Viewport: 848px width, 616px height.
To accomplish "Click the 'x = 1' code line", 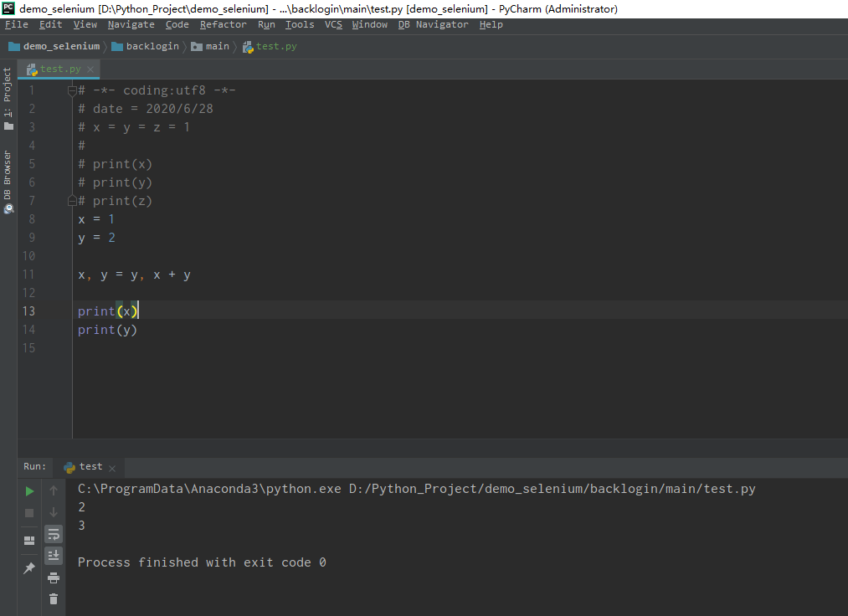I will (x=96, y=219).
